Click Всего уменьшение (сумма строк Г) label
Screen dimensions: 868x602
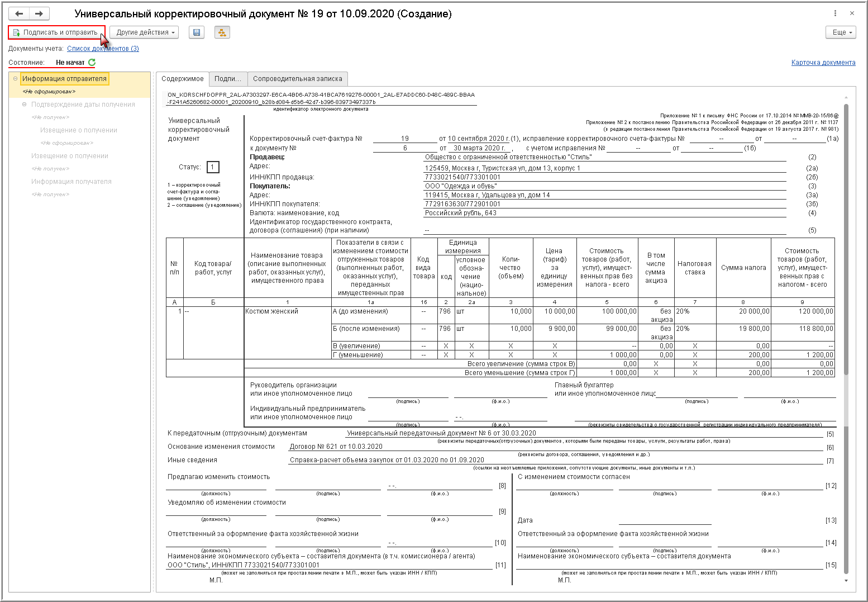click(519, 373)
